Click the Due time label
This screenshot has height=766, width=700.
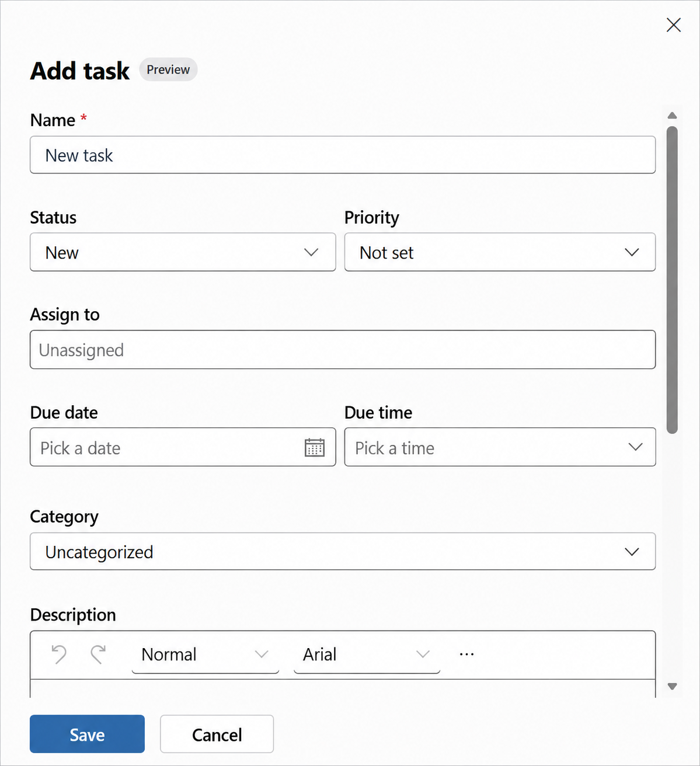tap(378, 413)
